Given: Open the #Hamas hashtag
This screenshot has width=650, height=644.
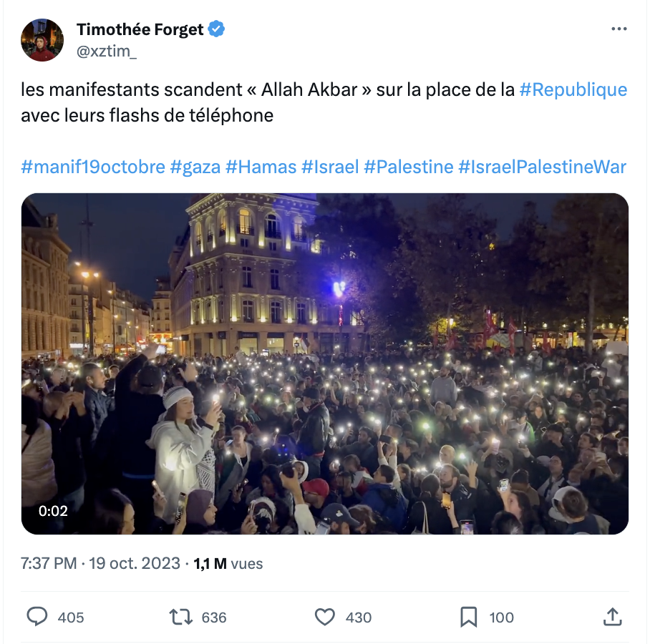Looking at the screenshot, I should click(261, 167).
